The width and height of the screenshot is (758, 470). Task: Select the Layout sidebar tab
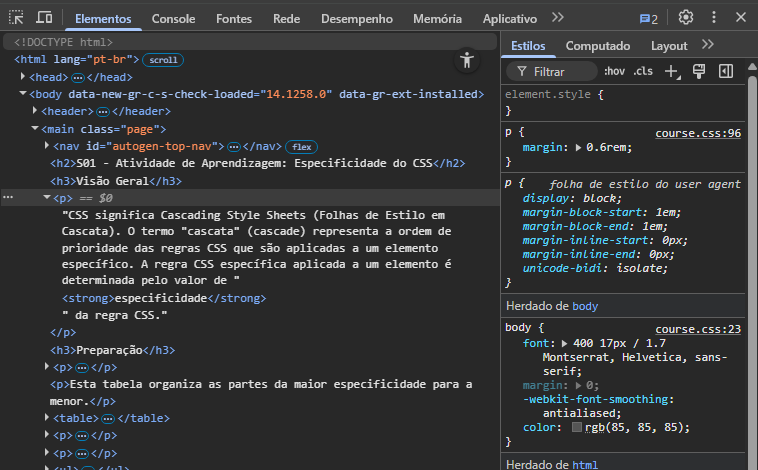[669, 46]
